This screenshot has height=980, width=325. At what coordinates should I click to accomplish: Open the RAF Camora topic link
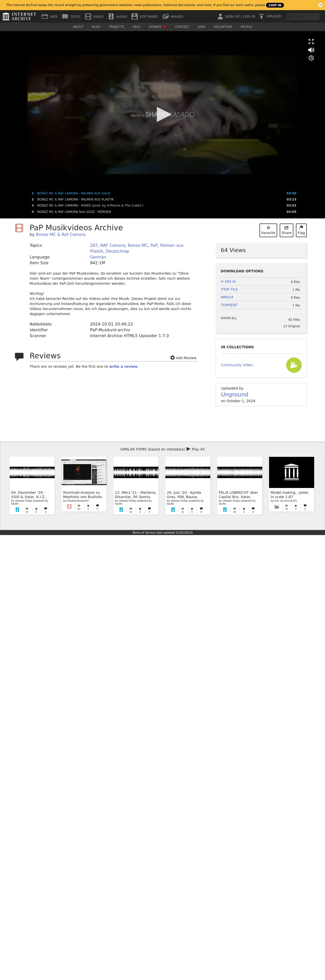coord(113,246)
